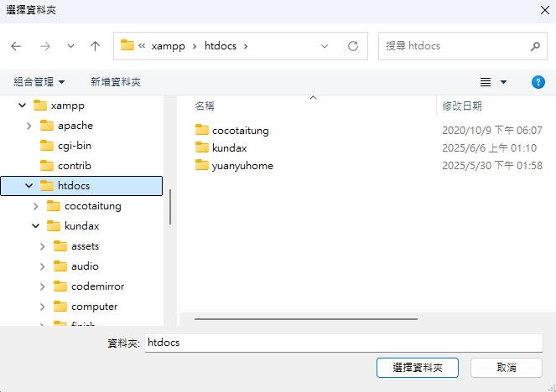Click 新增資料夾 to create folder

pos(116,82)
